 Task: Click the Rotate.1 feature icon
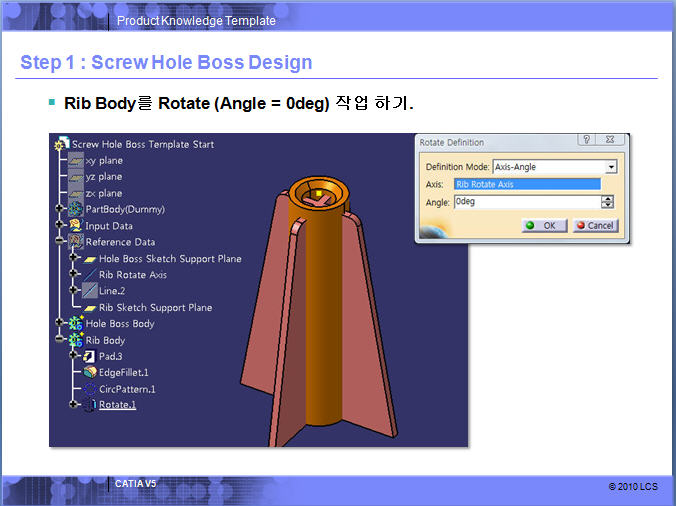click(89, 405)
